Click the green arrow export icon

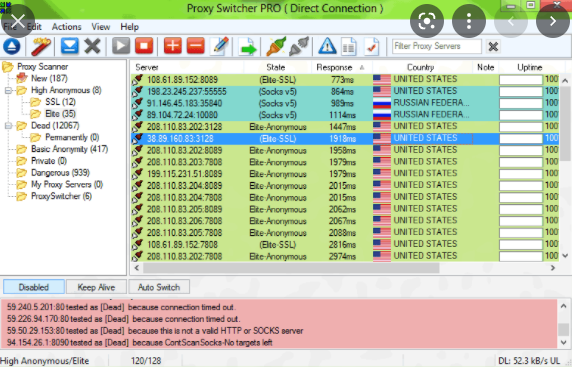247,47
